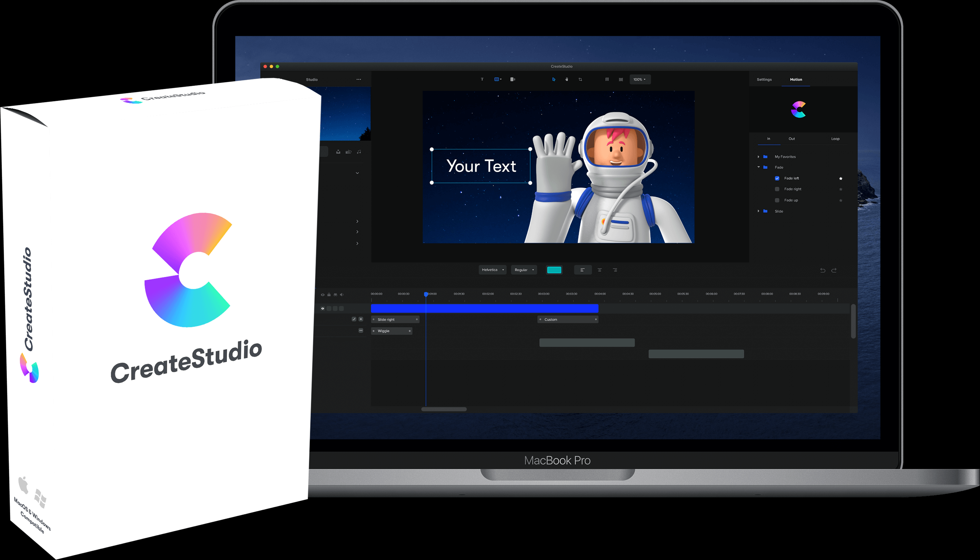The height and width of the screenshot is (560, 980).
Task: Open the Helvetica font dropdown
Action: point(492,270)
